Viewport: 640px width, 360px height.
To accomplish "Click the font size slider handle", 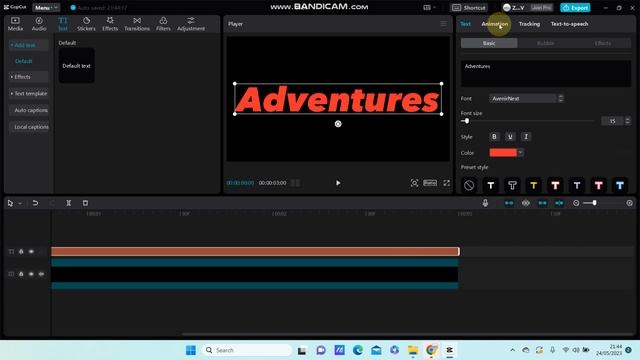I will pos(467,121).
